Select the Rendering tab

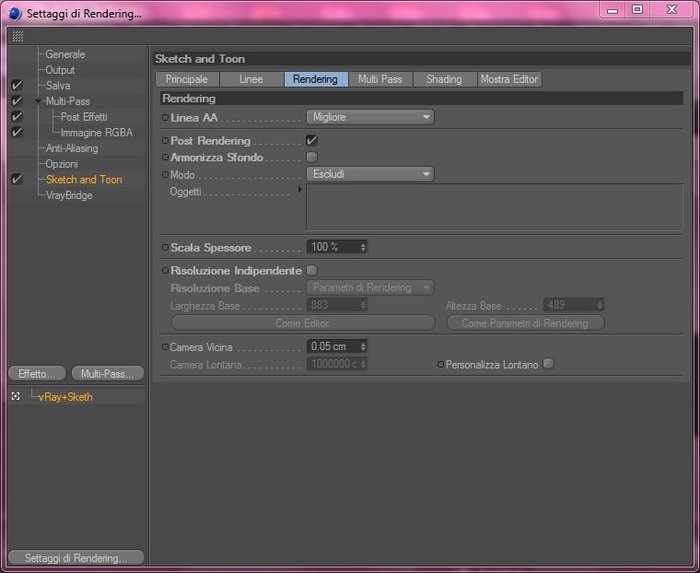click(x=316, y=79)
